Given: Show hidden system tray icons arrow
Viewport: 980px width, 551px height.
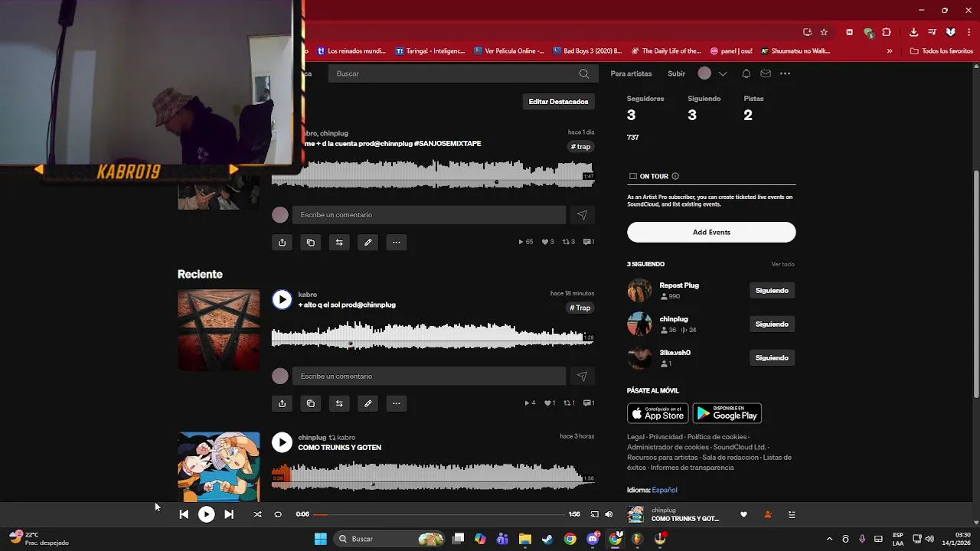Looking at the screenshot, I should tap(829, 539).
